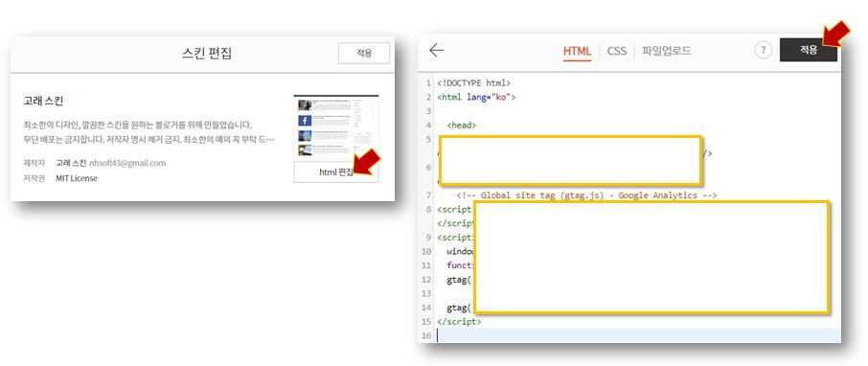868x366 pixels.
Task: Click the <head> tag line
Action: tap(461, 126)
